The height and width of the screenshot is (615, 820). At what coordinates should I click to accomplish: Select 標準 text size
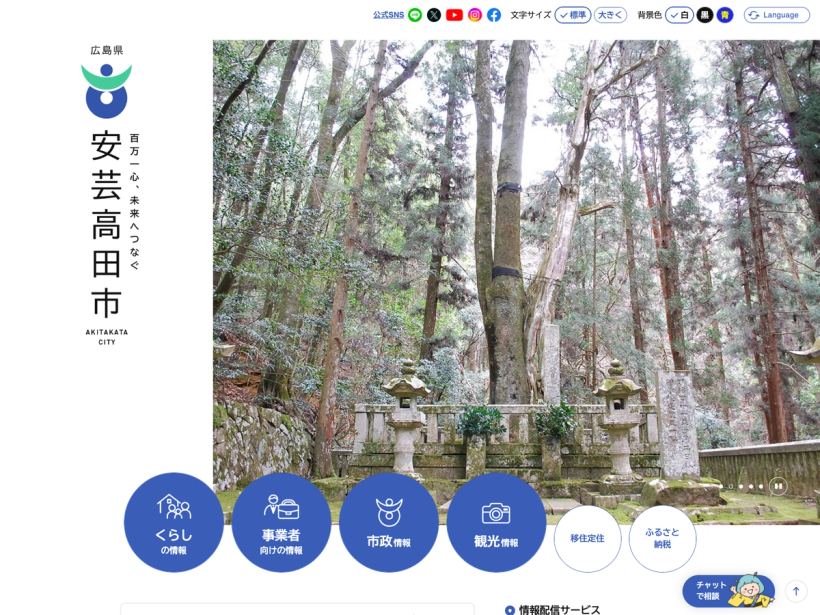click(573, 15)
